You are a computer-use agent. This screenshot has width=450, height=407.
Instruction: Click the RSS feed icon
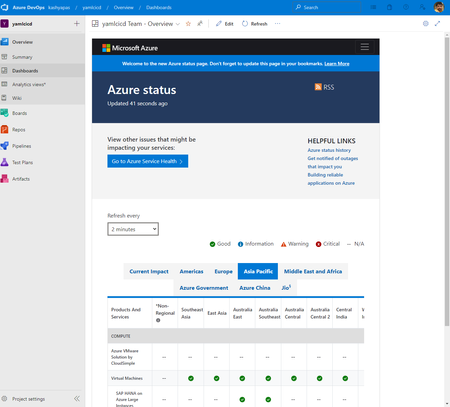(318, 87)
